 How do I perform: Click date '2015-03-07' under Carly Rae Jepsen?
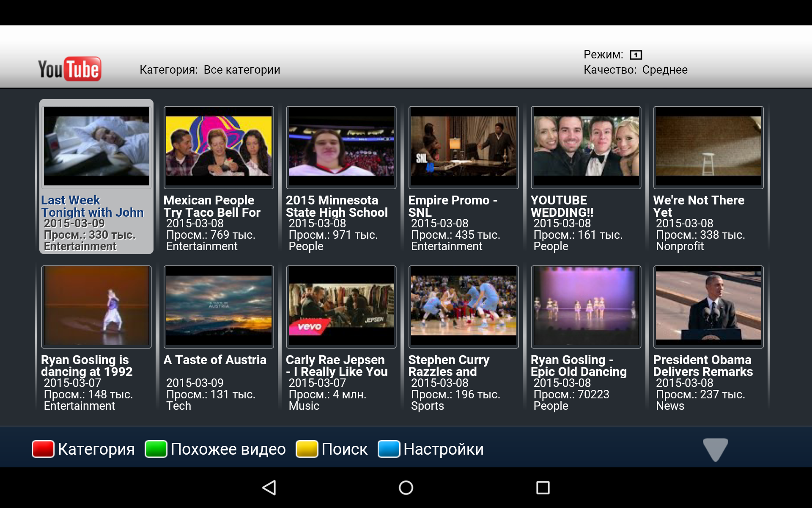coord(317,383)
